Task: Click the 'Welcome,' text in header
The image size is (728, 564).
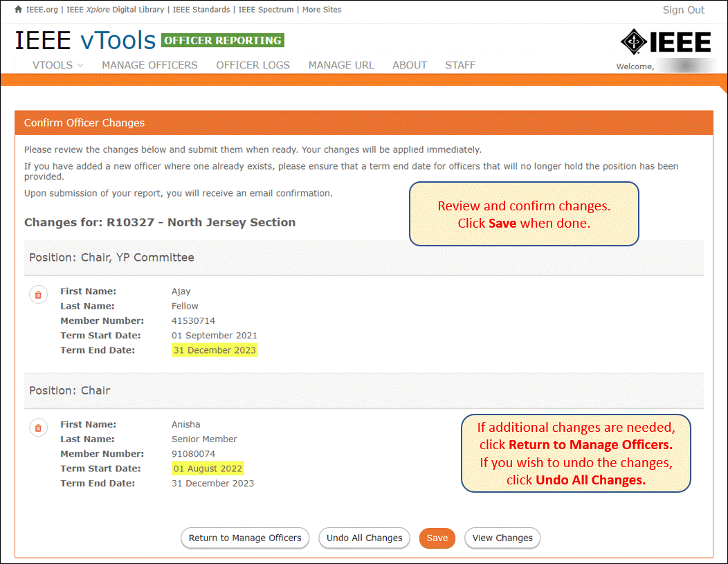Action: click(x=635, y=66)
